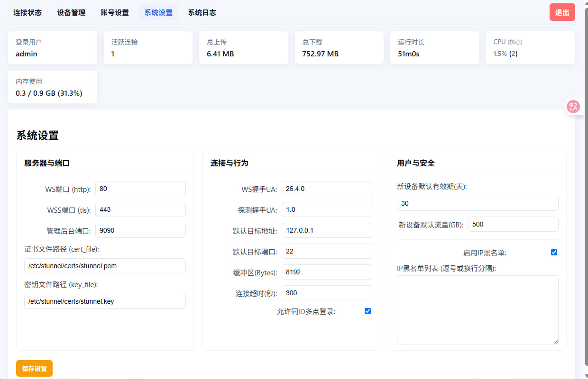
Task: Switch to 连接状态 tab
Action: 28,13
